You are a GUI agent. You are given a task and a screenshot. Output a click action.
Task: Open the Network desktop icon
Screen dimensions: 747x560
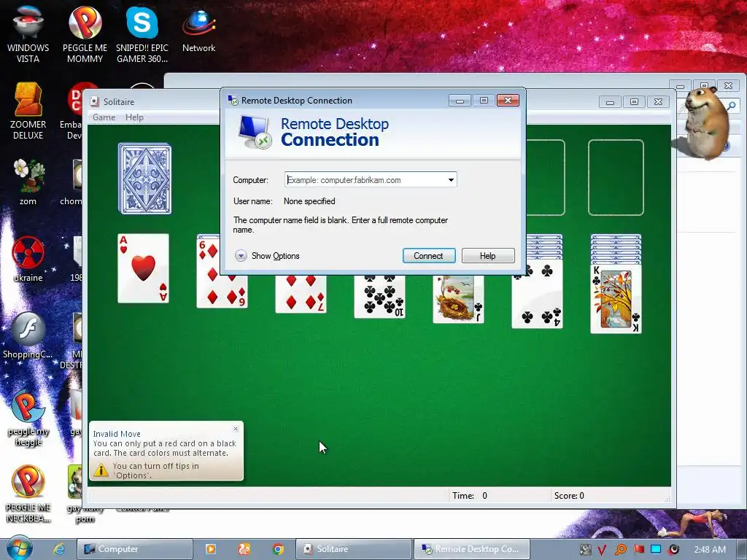click(x=198, y=29)
